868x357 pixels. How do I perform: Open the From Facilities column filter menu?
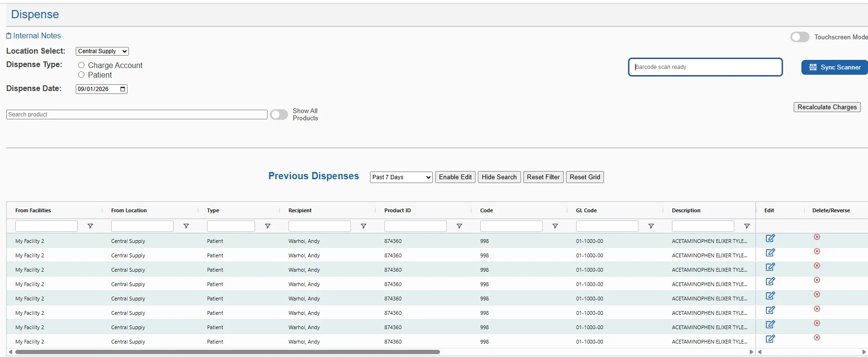[90, 226]
